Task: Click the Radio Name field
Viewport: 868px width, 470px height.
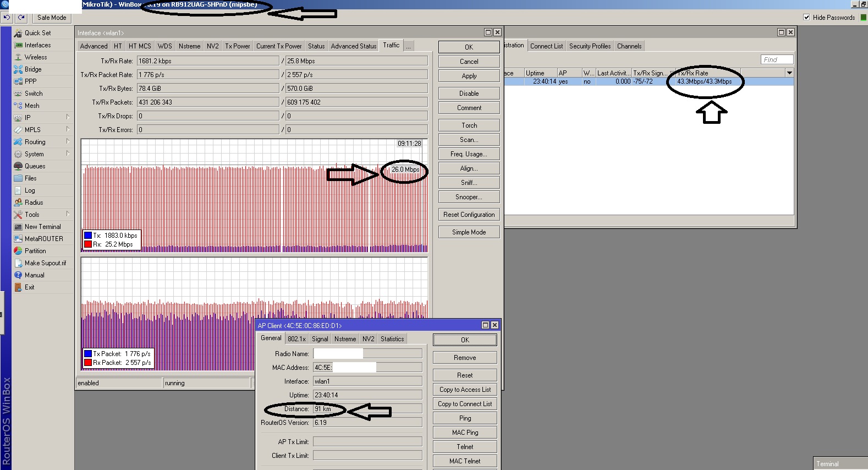Action: [x=367, y=353]
